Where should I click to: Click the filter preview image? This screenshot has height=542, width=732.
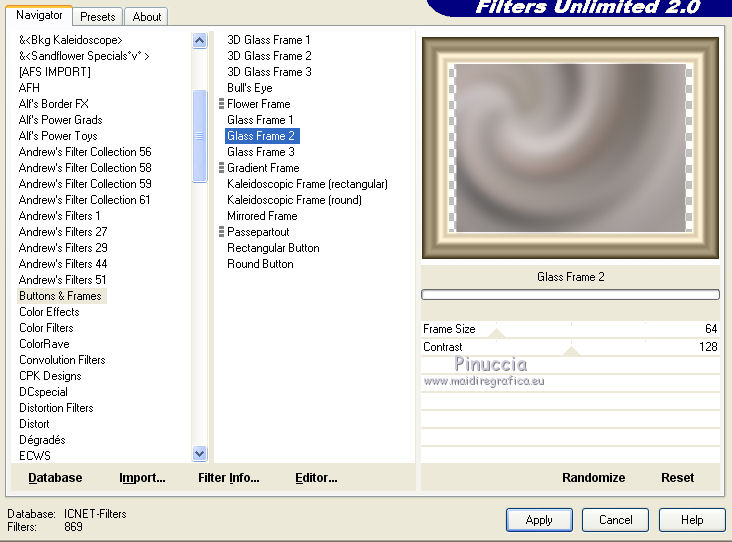pyautogui.click(x=570, y=148)
